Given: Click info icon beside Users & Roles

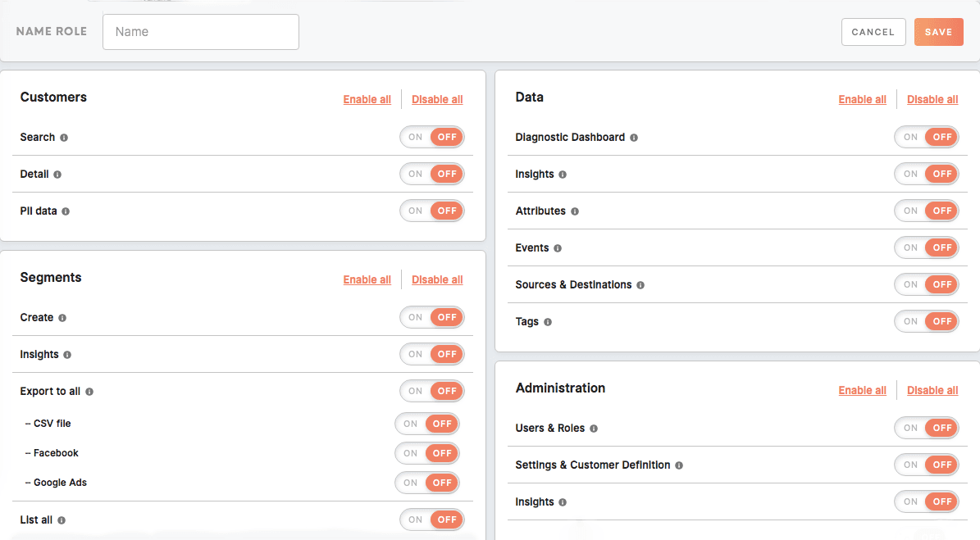Looking at the screenshot, I should pyautogui.click(x=594, y=429).
